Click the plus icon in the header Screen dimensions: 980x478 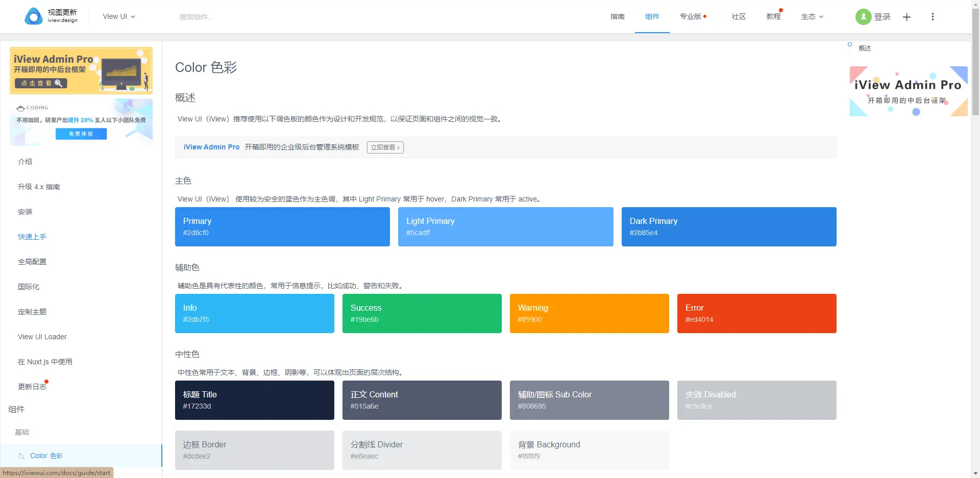point(906,17)
